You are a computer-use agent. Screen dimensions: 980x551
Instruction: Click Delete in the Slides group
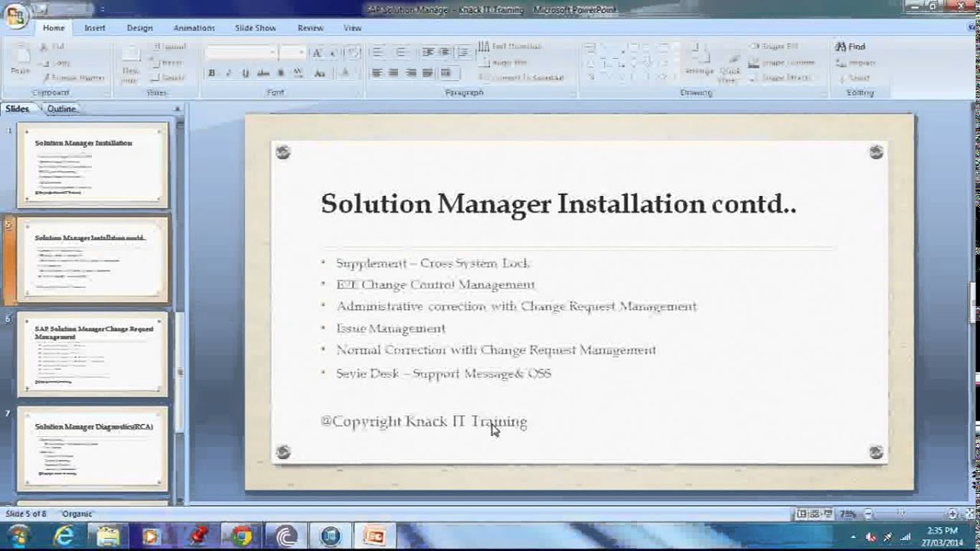click(x=167, y=78)
